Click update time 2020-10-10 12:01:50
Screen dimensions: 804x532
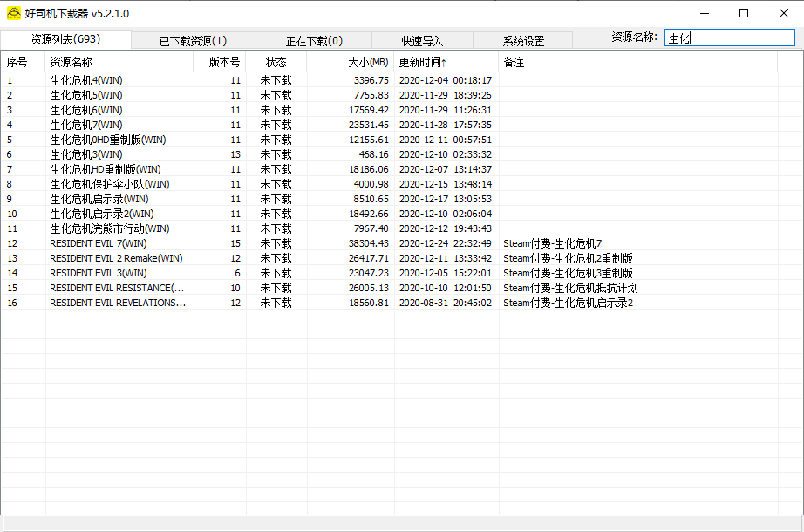tap(445, 289)
